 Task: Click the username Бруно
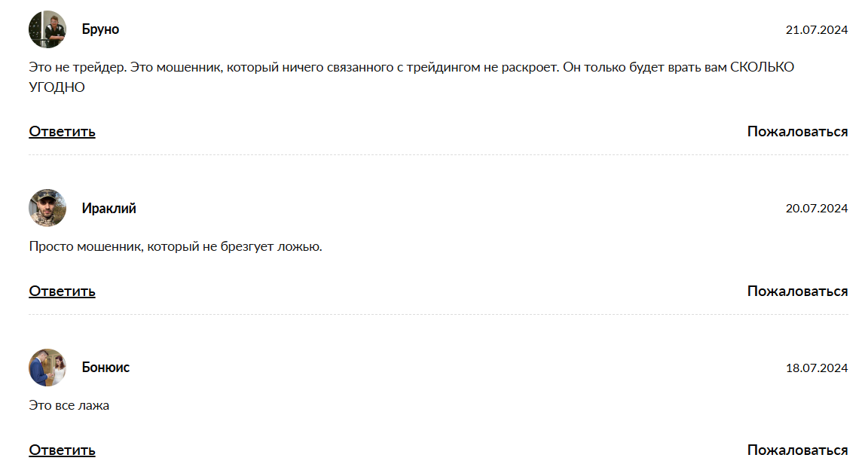tap(100, 29)
